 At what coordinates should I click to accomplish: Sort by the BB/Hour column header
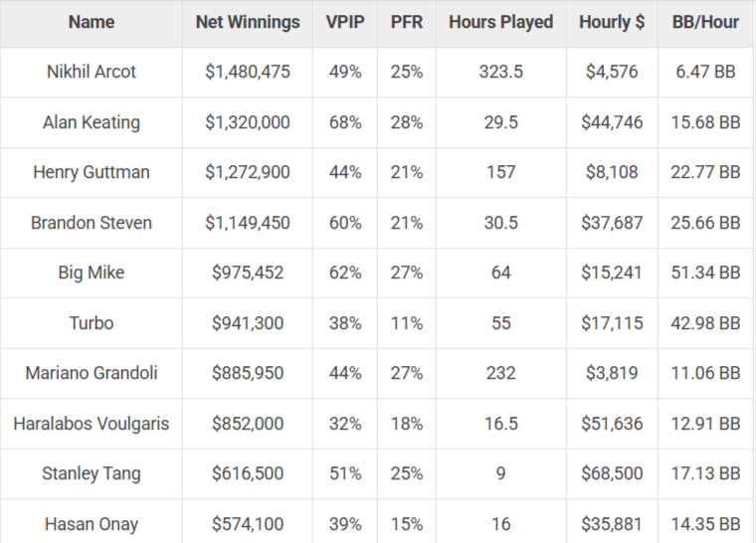[x=705, y=22]
